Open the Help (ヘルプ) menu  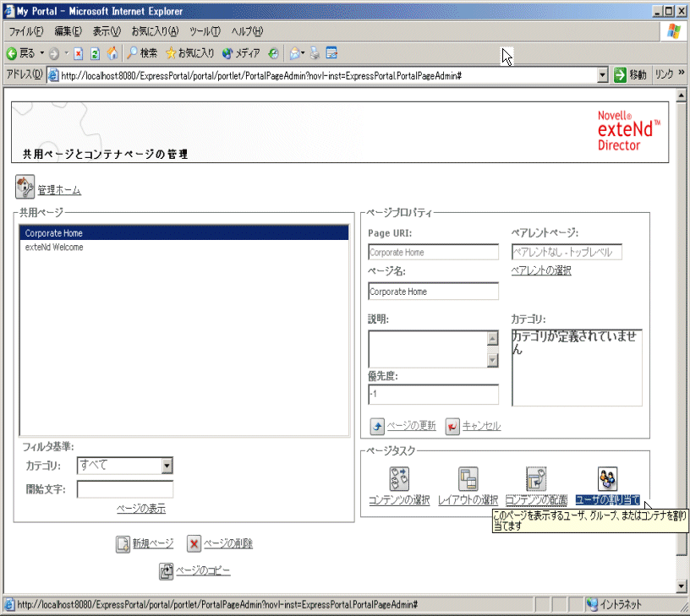coord(247,31)
